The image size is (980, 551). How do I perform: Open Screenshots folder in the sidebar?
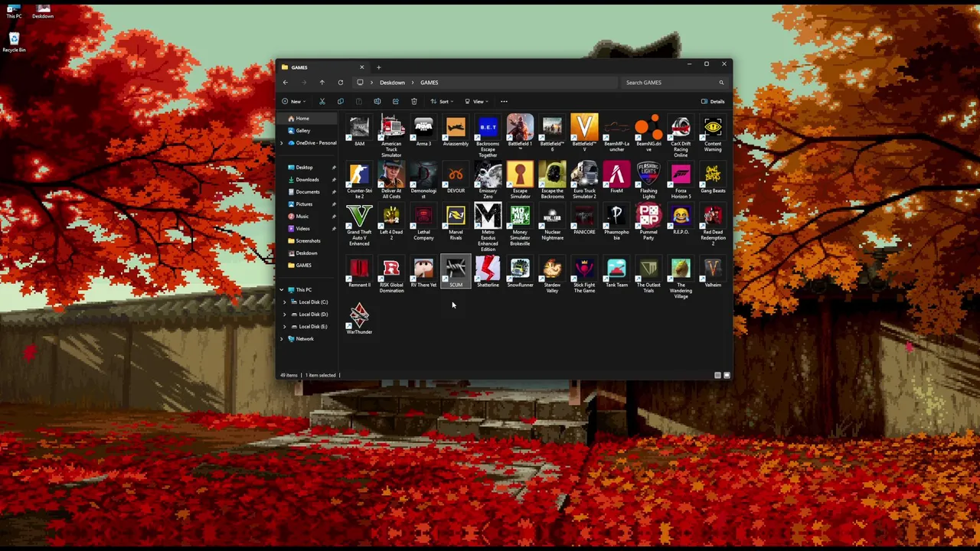click(x=308, y=241)
